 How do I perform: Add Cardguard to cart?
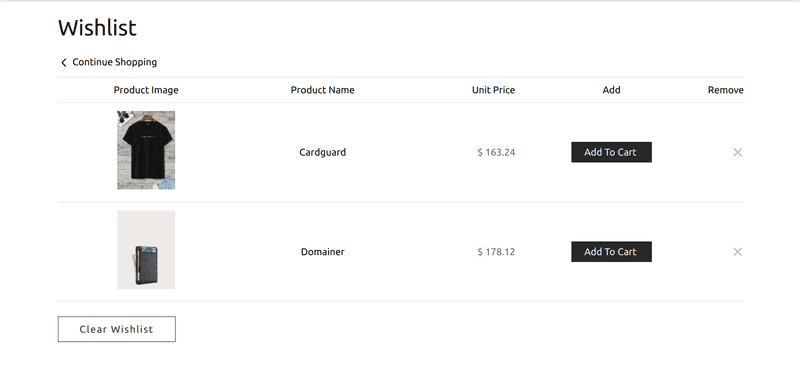(x=611, y=152)
